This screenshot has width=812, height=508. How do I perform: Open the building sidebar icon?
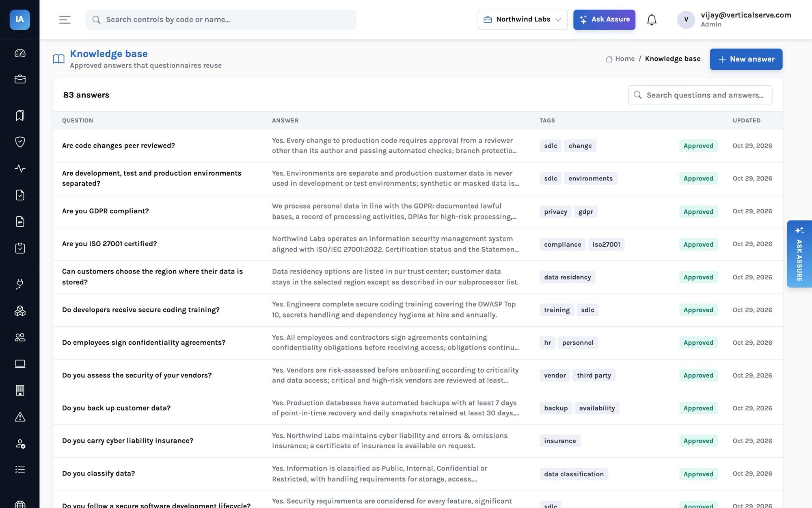pos(20,390)
